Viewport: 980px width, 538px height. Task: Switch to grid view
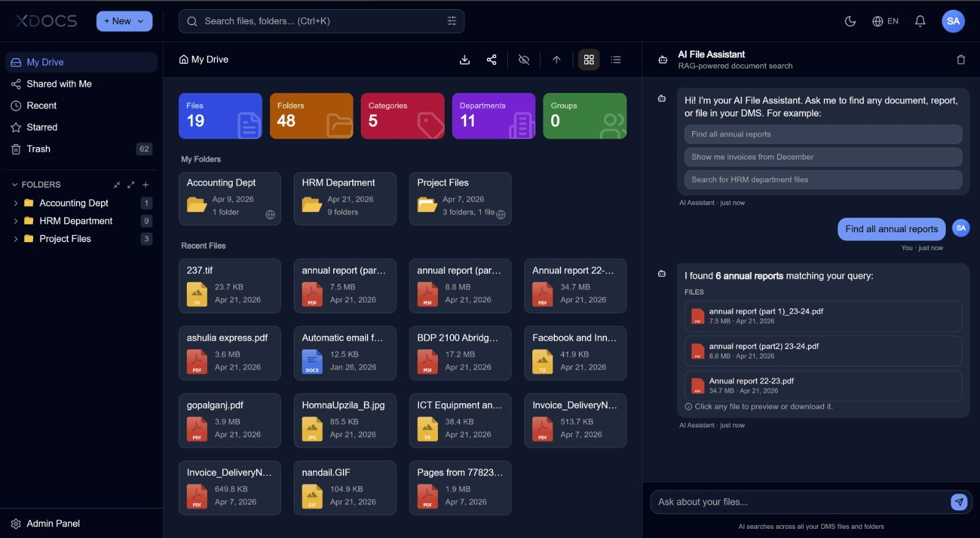(589, 59)
